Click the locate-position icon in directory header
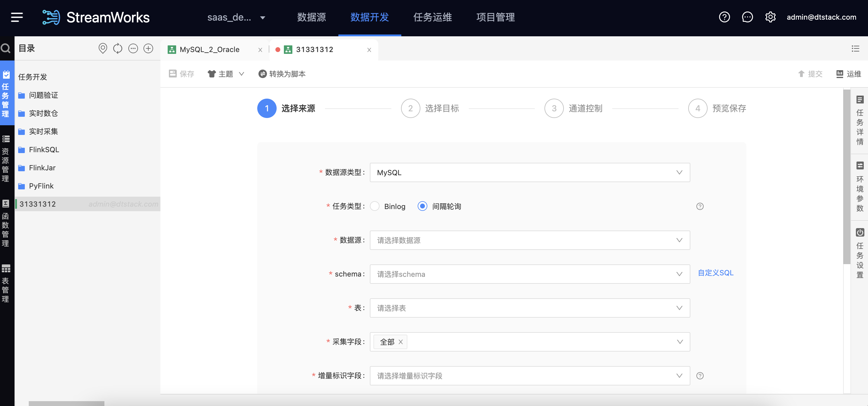Viewport: 868px width, 406px height. (103, 48)
